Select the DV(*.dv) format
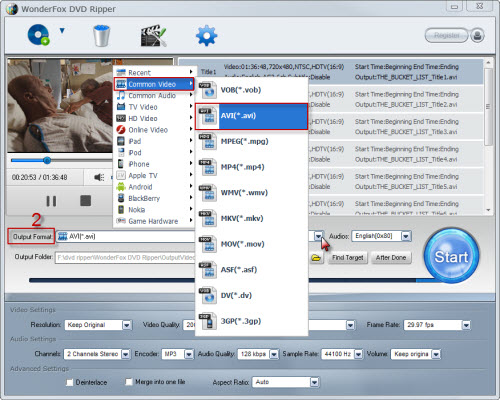The height and width of the screenshot is (400, 500). coord(251,295)
